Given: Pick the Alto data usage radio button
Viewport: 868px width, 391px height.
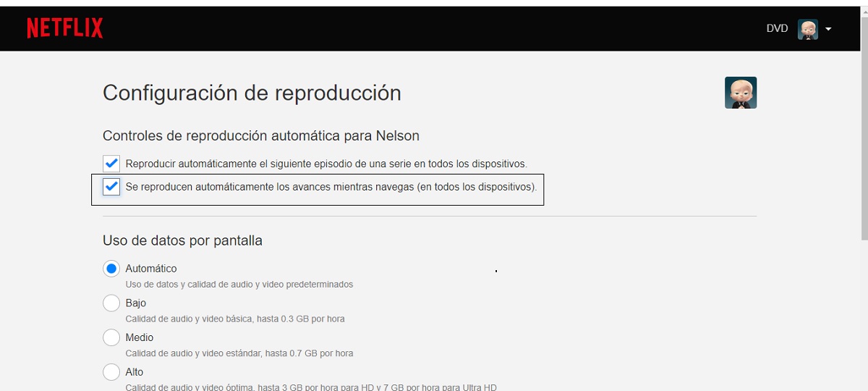Looking at the screenshot, I should point(111,372).
